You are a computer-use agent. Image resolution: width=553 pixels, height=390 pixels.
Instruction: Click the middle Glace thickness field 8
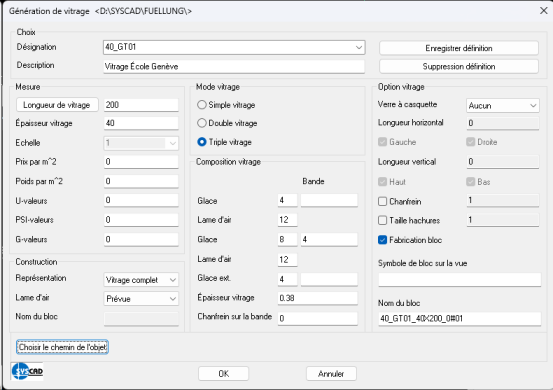(x=287, y=239)
